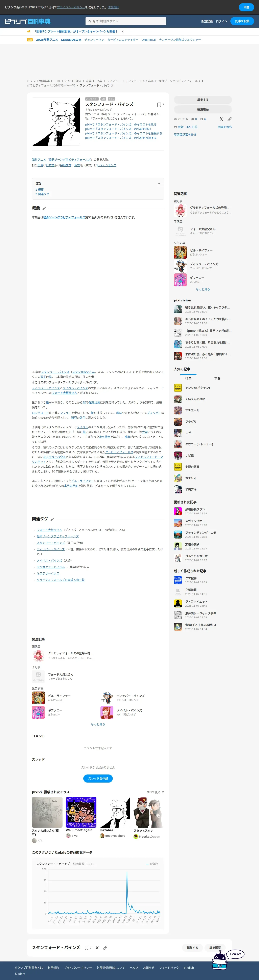The width and height of the screenshot is (259, 980).
Task: Click bottom bar X share icon
Action: point(97,948)
